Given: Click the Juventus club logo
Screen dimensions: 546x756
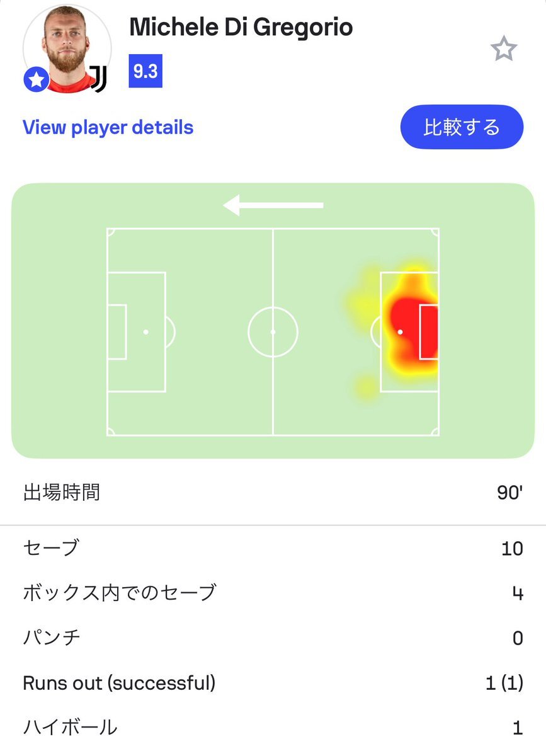Looking at the screenshot, I should (x=99, y=79).
